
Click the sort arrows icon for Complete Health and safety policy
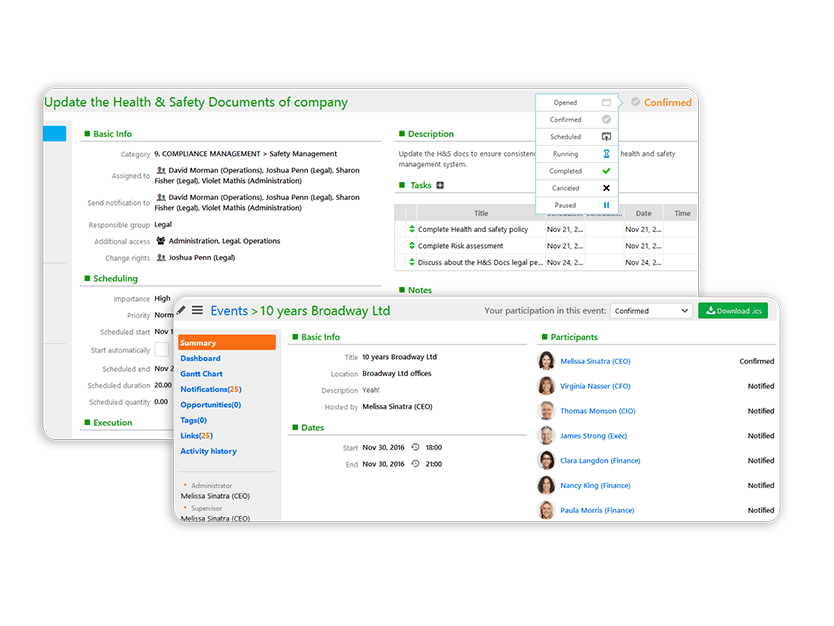click(x=412, y=229)
